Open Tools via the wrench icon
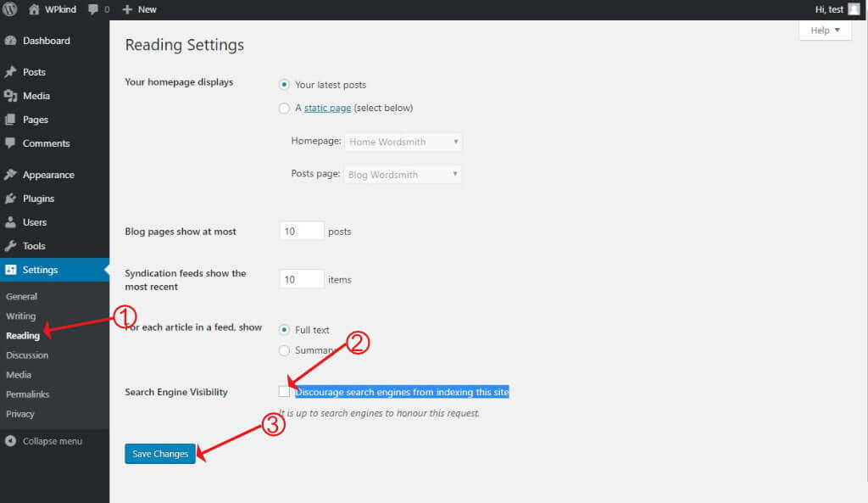The width and height of the screenshot is (868, 503). 12,245
